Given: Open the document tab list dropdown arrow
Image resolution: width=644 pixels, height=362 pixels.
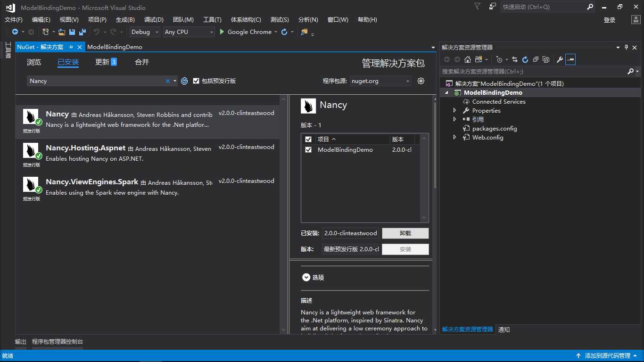Looking at the screenshot, I should pos(433,48).
